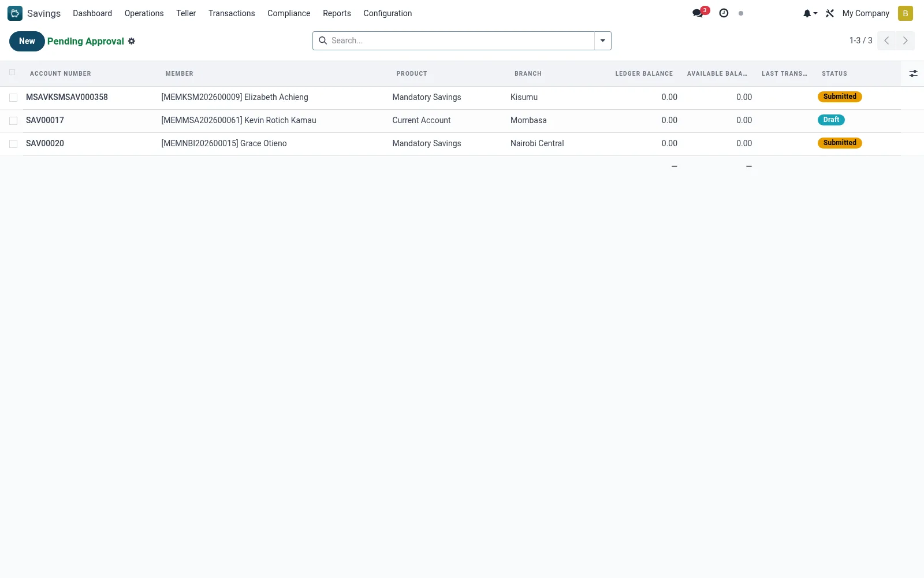This screenshot has width=924, height=578.
Task: Click the gear icon beside Pending Approval
Action: coord(132,41)
